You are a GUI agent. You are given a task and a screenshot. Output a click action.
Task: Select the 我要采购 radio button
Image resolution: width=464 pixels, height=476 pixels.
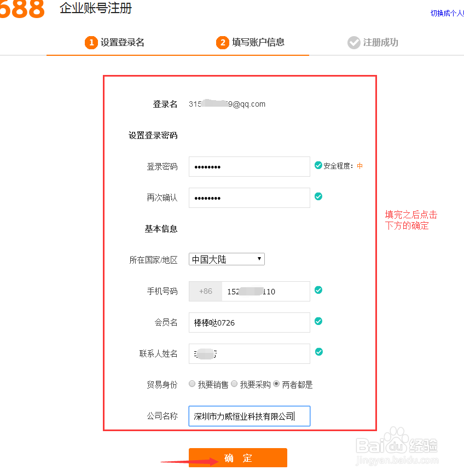coord(234,384)
